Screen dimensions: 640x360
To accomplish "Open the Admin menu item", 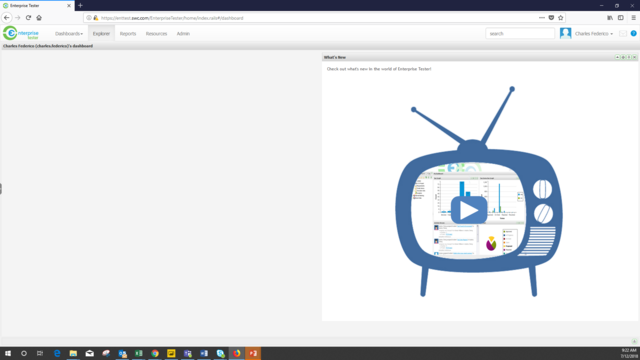I will [x=183, y=34].
